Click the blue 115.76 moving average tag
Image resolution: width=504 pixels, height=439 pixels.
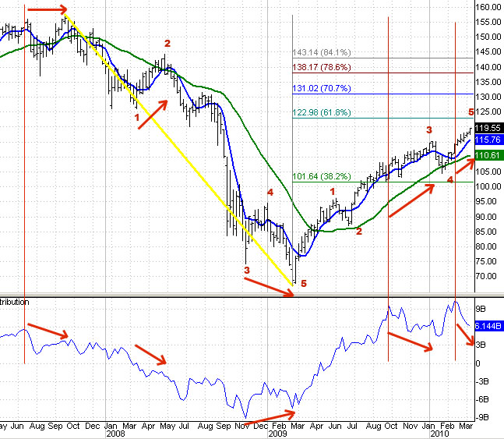click(x=489, y=139)
